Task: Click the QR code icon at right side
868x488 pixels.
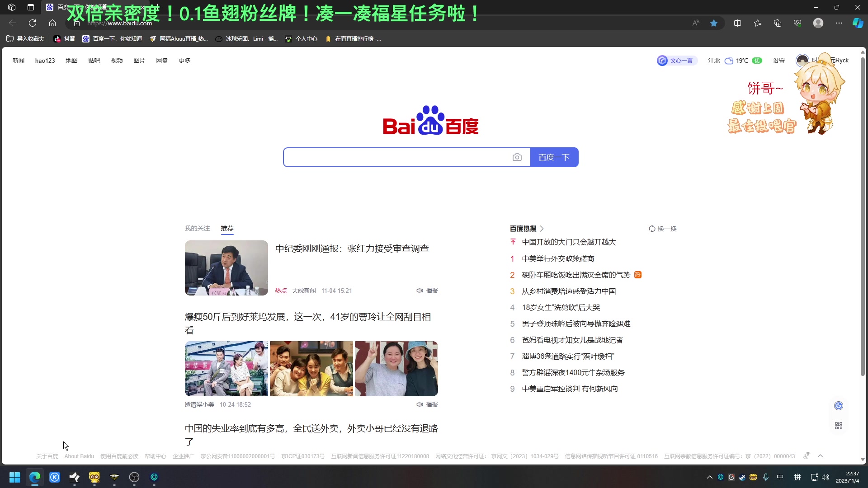Action: [x=839, y=426]
